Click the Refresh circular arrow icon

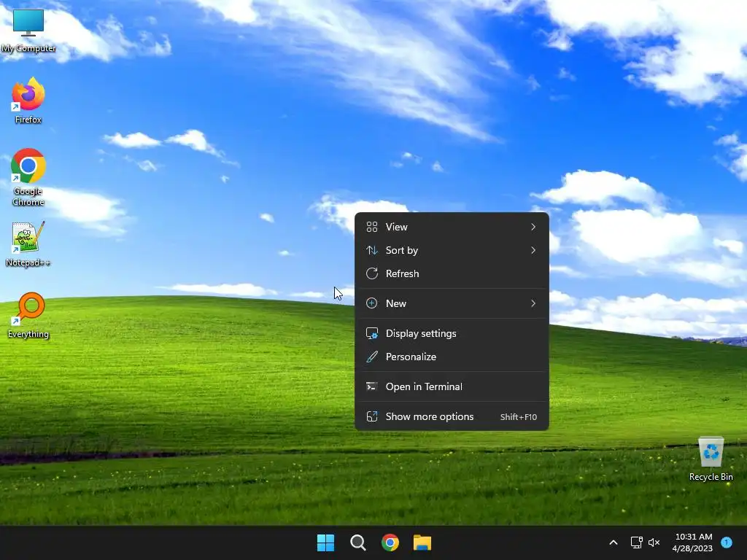[372, 273]
